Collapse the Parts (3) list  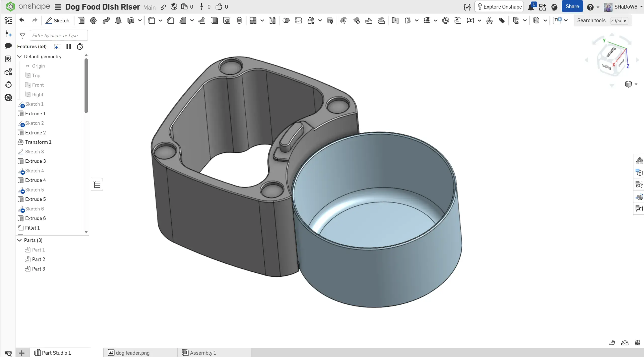(x=19, y=240)
